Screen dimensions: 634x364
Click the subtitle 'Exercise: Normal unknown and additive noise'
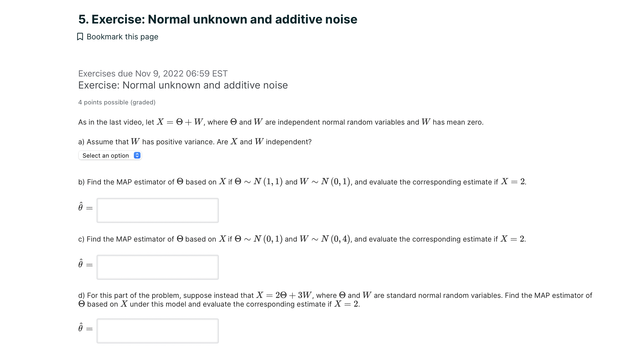point(183,85)
